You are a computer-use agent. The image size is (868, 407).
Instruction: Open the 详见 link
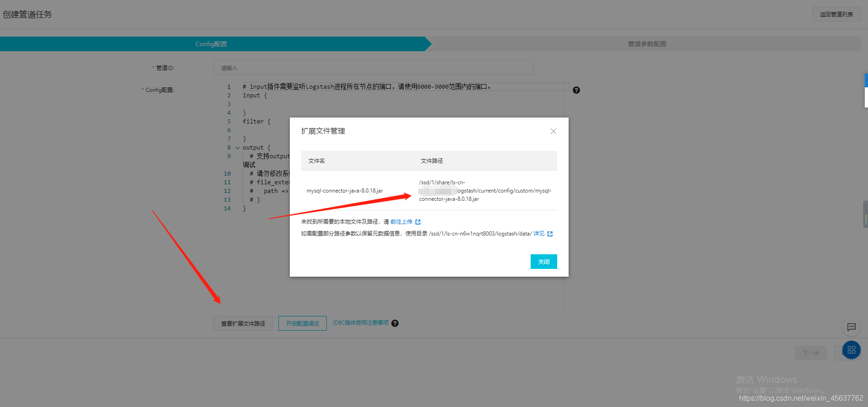(x=539, y=234)
